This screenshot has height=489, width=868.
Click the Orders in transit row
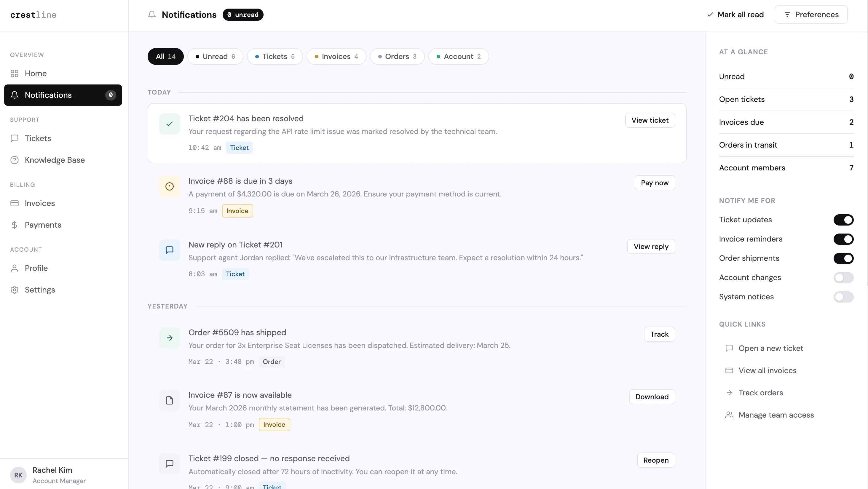click(x=786, y=145)
